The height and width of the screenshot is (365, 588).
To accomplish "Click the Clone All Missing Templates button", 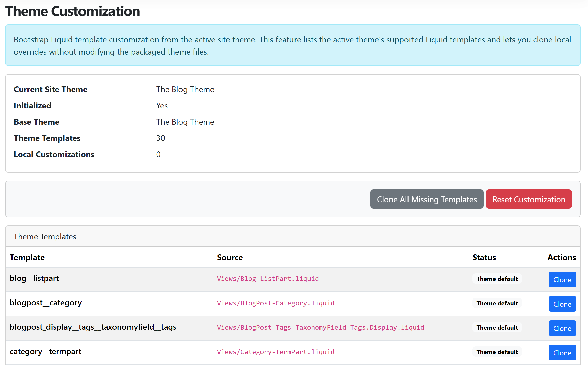I will pos(427,199).
